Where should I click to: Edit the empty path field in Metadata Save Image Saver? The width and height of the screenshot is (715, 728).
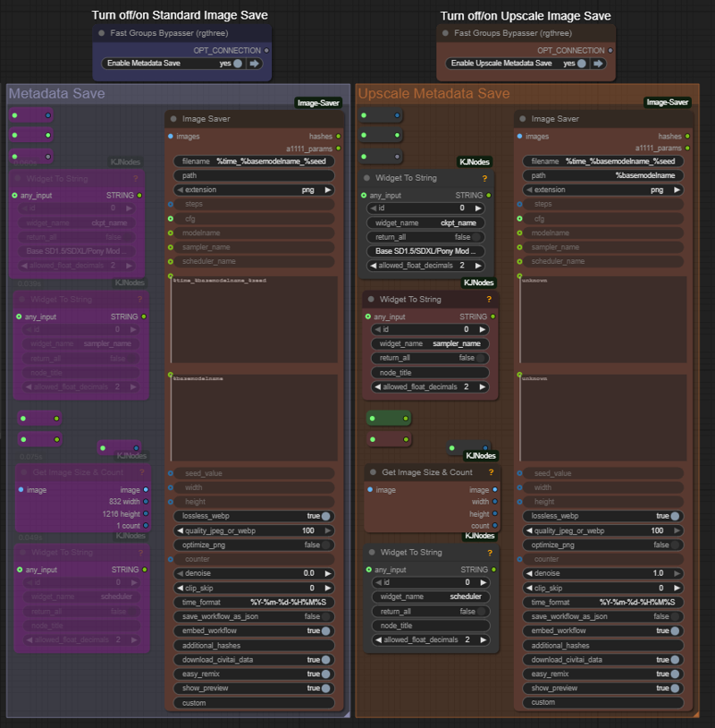254,175
